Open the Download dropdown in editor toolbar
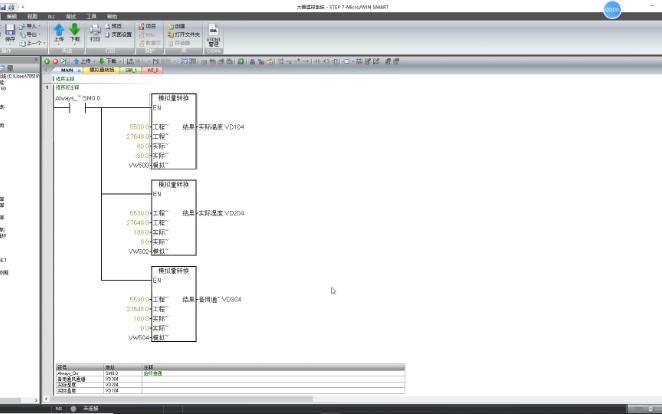 (120, 61)
